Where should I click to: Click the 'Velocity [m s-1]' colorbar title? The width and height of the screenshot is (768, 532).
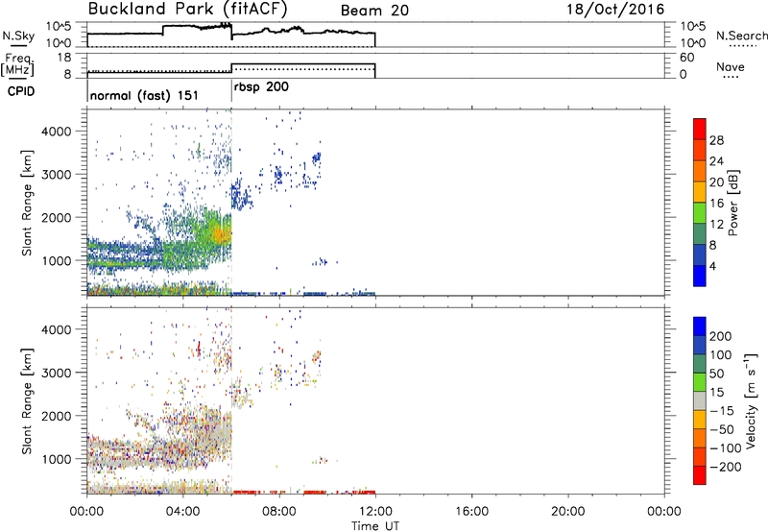point(750,400)
